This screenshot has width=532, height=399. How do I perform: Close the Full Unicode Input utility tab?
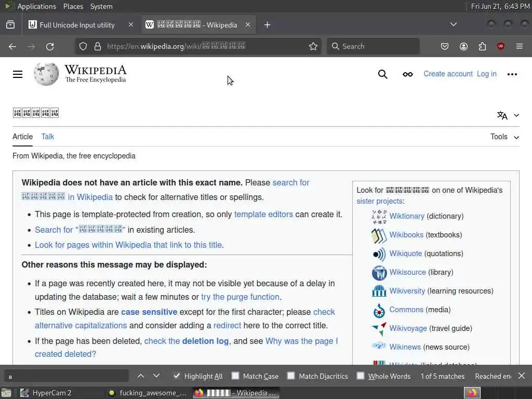coord(130,25)
